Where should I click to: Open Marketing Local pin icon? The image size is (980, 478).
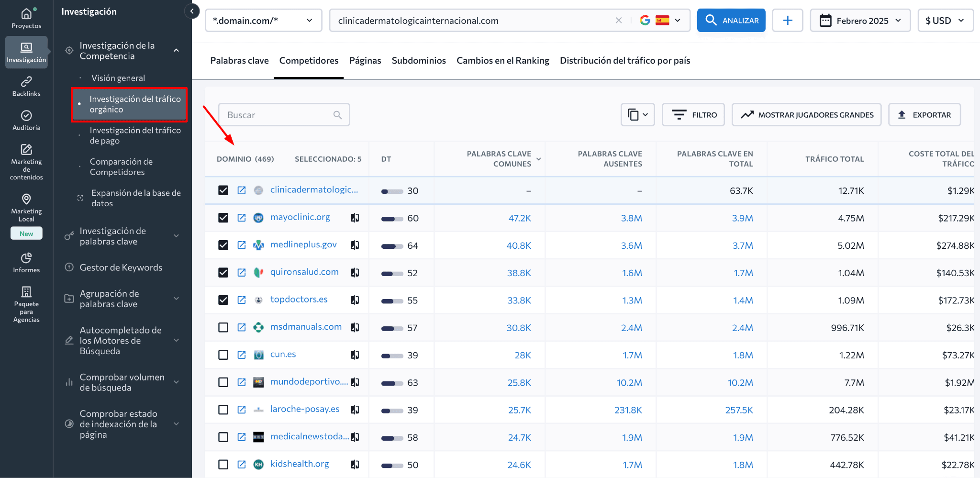26,199
